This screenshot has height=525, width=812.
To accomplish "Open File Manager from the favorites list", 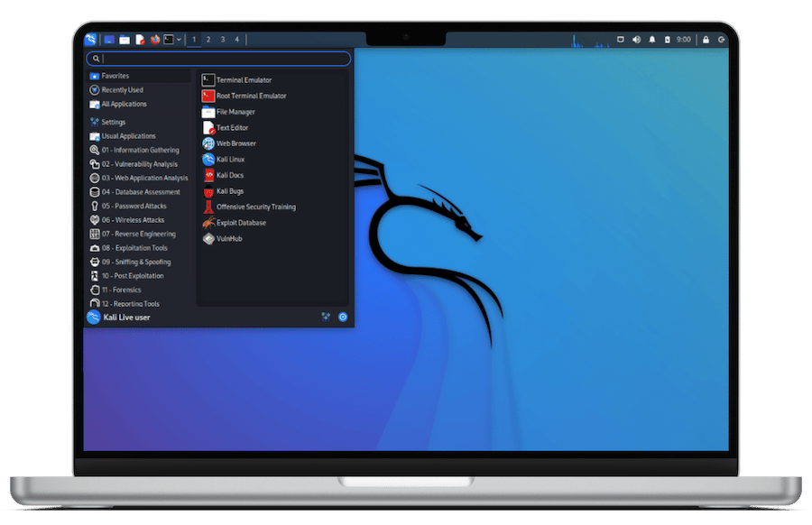I will (x=272, y=112).
